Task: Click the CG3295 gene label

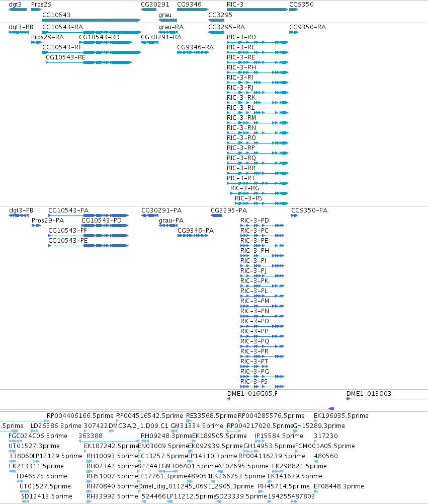Action: [x=220, y=15]
